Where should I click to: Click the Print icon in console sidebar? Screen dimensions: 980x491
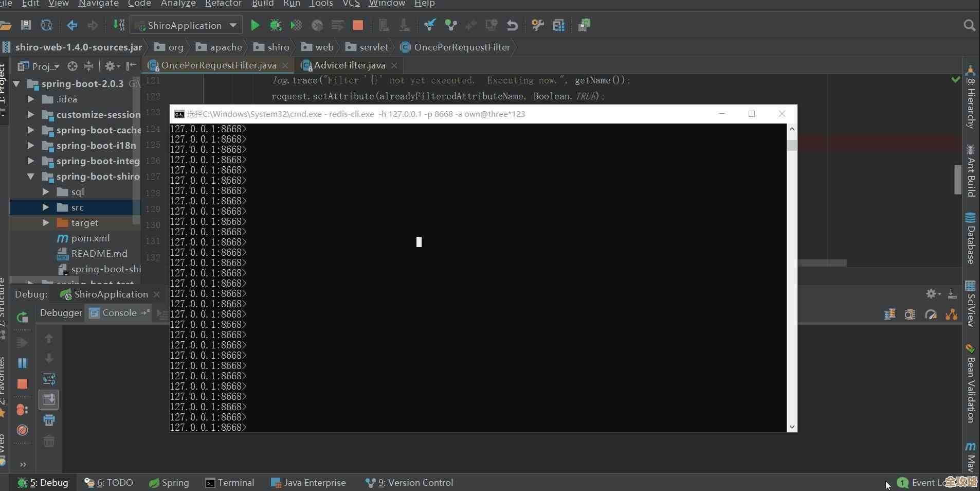pyautogui.click(x=49, y=420)
